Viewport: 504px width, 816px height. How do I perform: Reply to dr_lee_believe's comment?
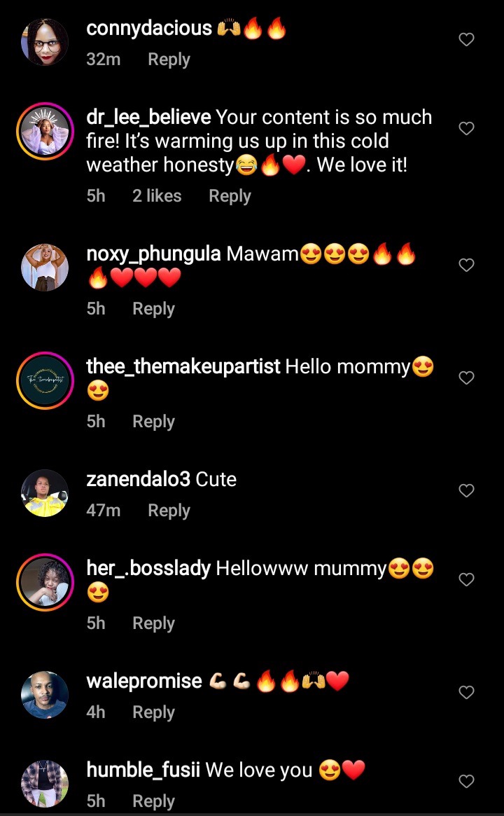click(x=230, y=196)
